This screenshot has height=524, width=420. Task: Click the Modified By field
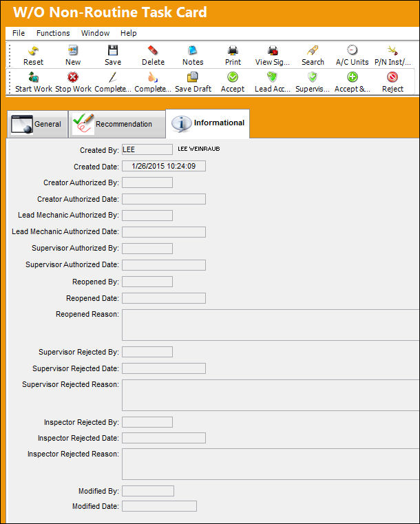pos(147,491)
